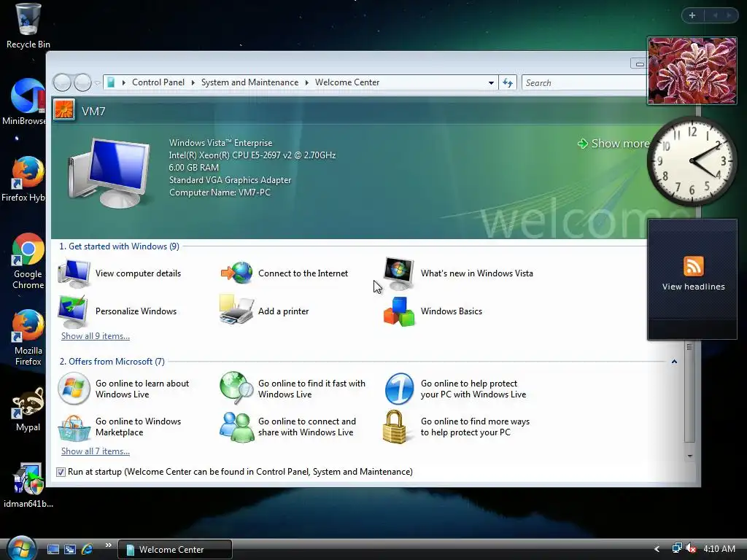Click the Show all 7 items link
This screenshot has height=560, width=747.
(x=96, y=451)
